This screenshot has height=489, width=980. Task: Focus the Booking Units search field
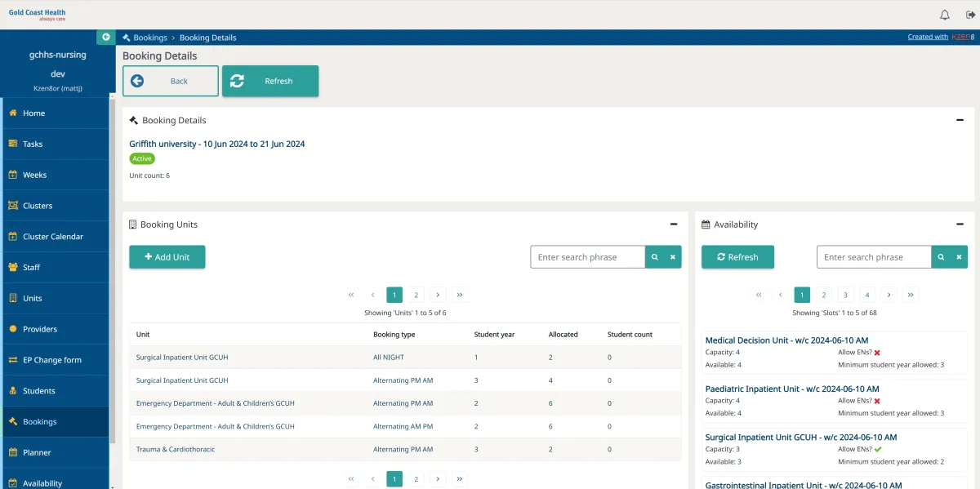pos(588,257)
